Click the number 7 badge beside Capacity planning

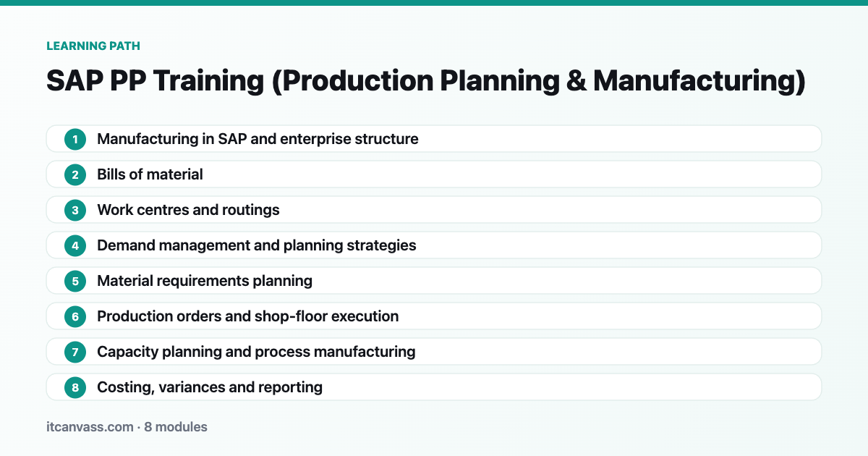coord(75,352)
